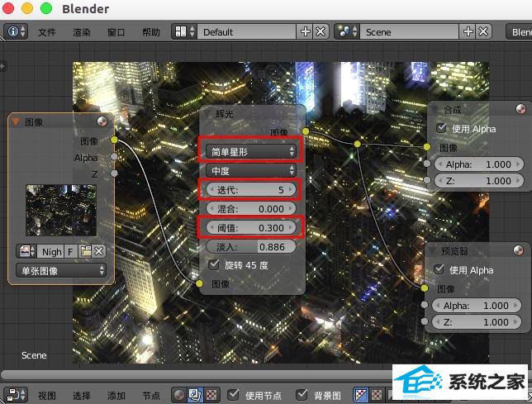Click the 迭代 value field showing 5
Viewport: 532px width, 404px height.
[x=251, y=190]
